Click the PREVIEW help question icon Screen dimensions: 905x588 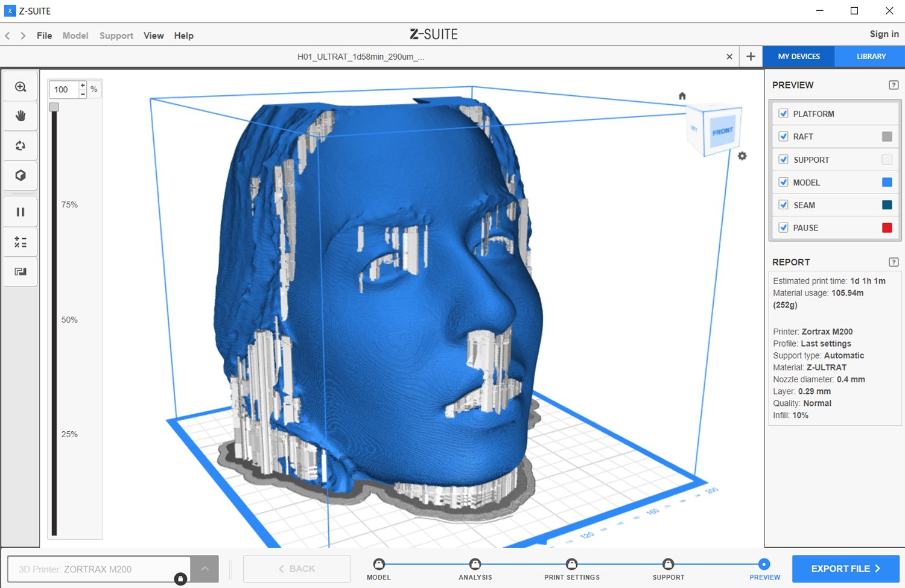pyautogui.click(x=894, y=85)
